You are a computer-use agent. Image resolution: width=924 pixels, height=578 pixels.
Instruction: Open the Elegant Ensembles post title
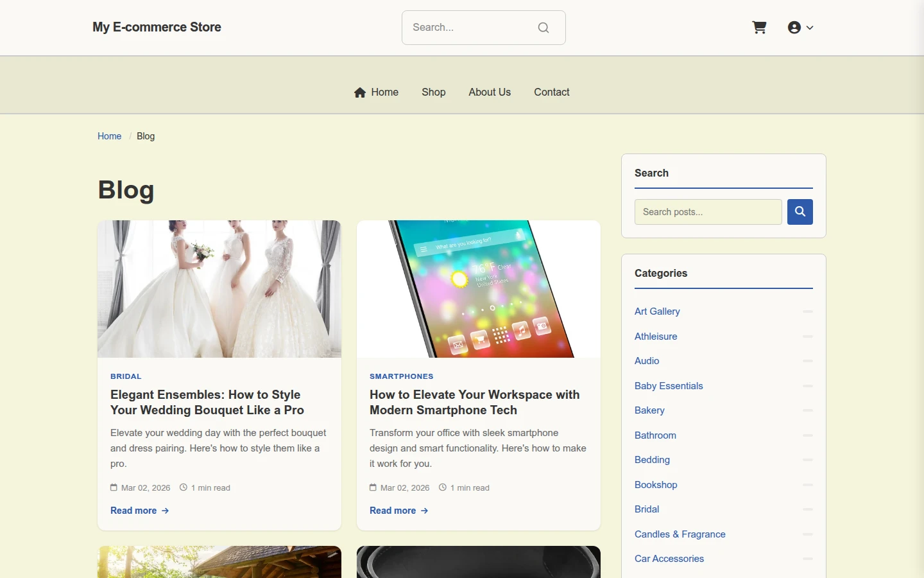pos(207,403)
